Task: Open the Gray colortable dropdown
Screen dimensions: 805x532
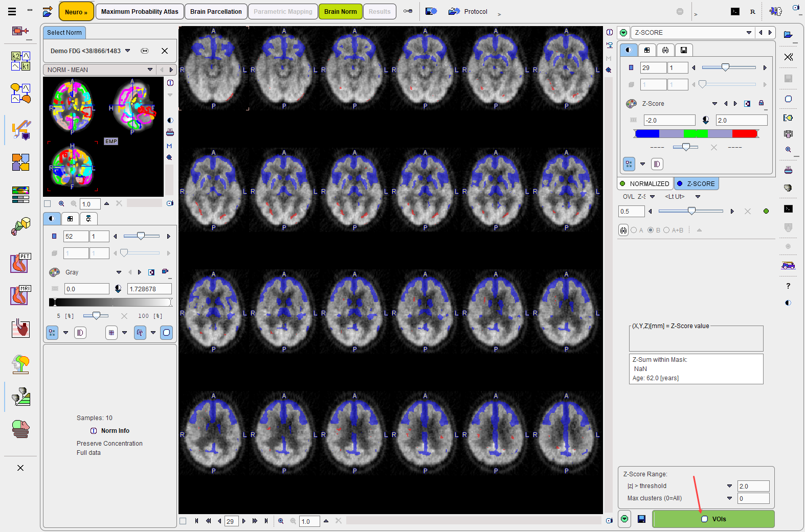Action: [x=119, y=272]
